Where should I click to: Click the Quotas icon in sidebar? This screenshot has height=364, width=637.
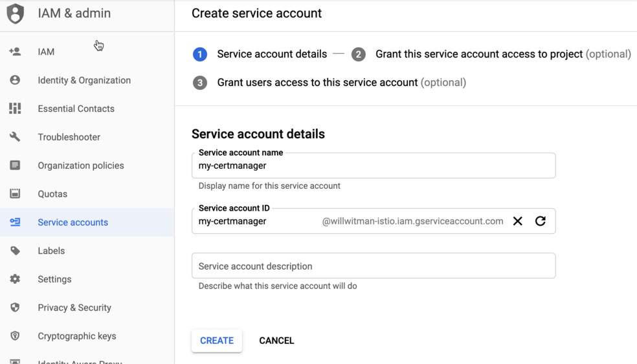(x=15, y=194)
